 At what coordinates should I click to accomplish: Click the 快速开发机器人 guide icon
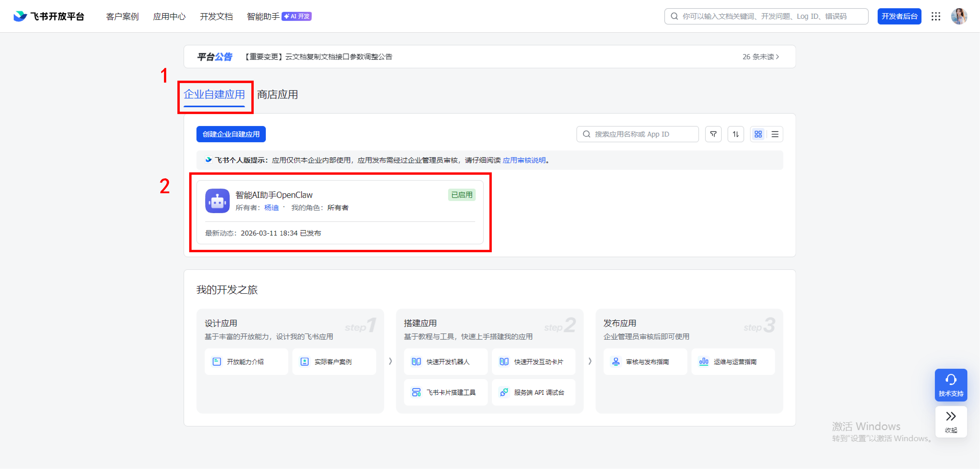point(417,362)
